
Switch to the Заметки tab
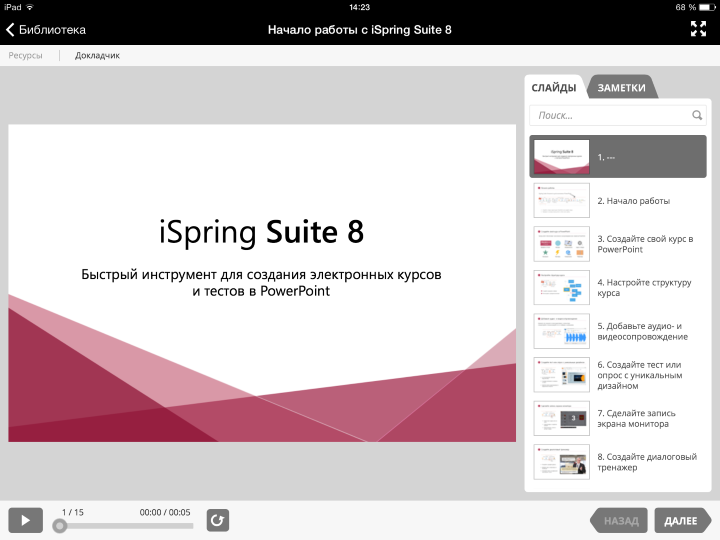[x=621, y=87]
